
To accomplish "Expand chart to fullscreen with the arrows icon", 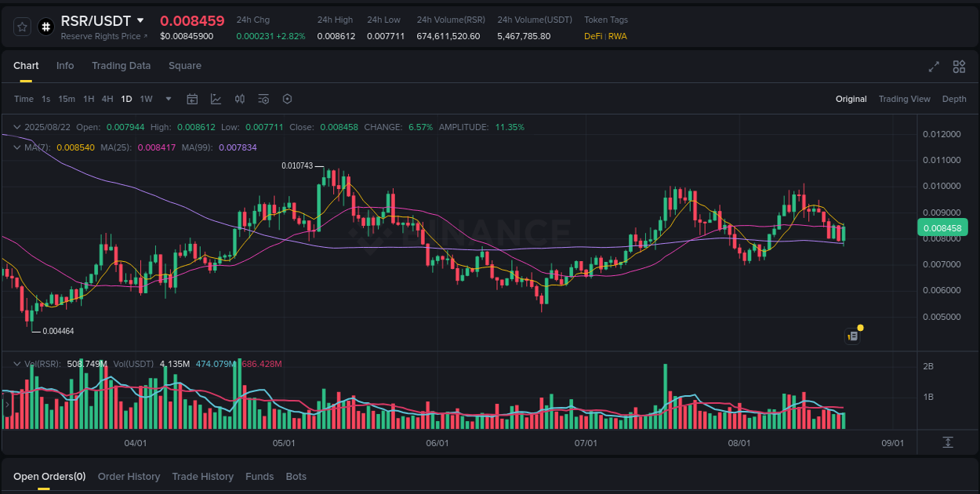I will [933, 67].
